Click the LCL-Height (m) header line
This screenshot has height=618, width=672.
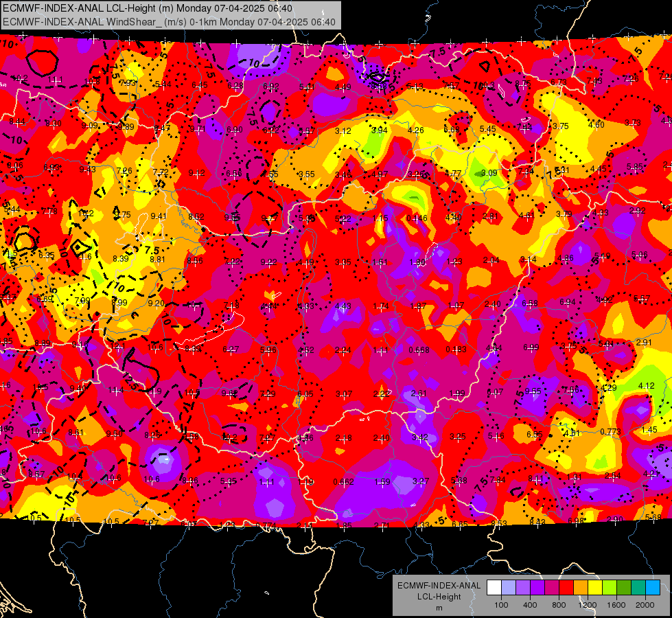(x=148, y=8)
